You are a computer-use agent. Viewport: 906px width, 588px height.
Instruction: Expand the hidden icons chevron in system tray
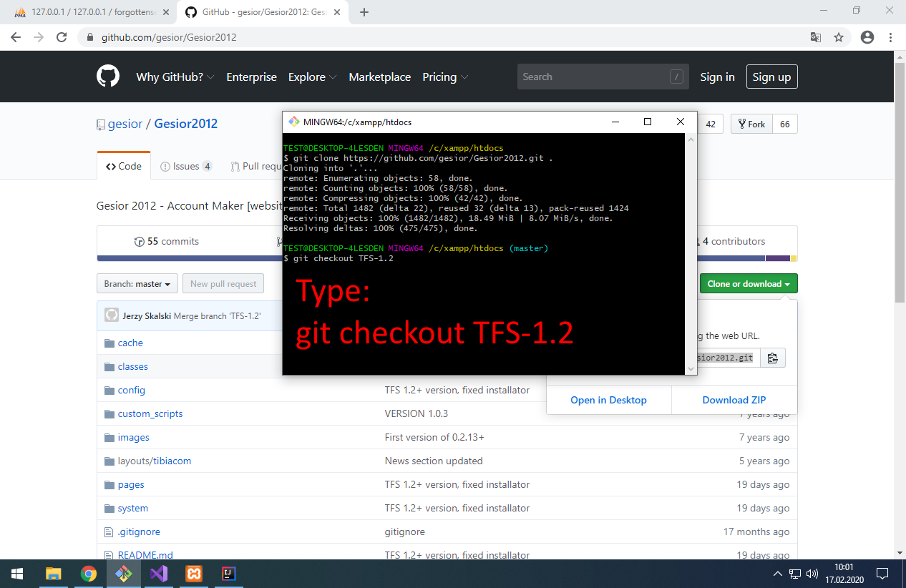tap(777, 574)
